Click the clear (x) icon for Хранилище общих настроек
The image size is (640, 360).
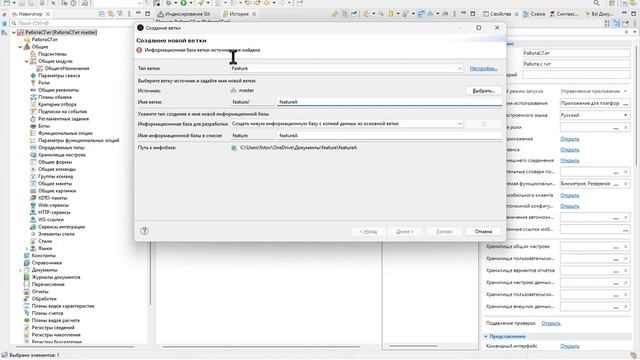point(626,247)
